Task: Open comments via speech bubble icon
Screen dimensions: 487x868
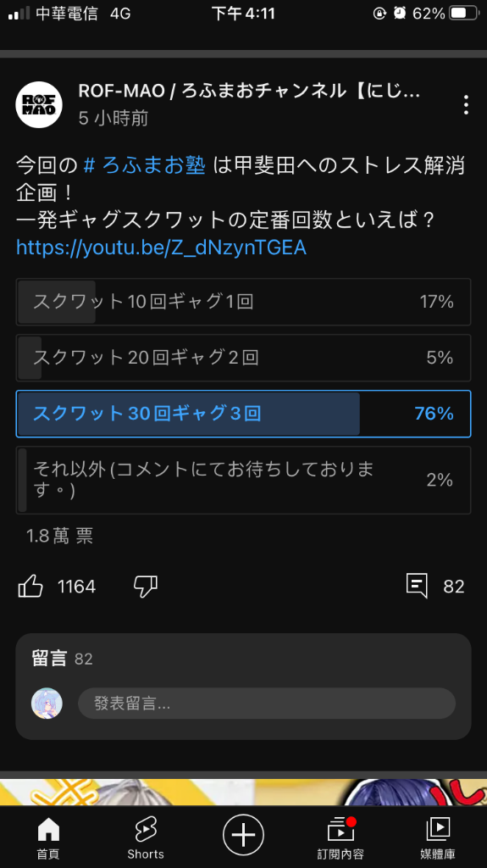Action: 417,587
